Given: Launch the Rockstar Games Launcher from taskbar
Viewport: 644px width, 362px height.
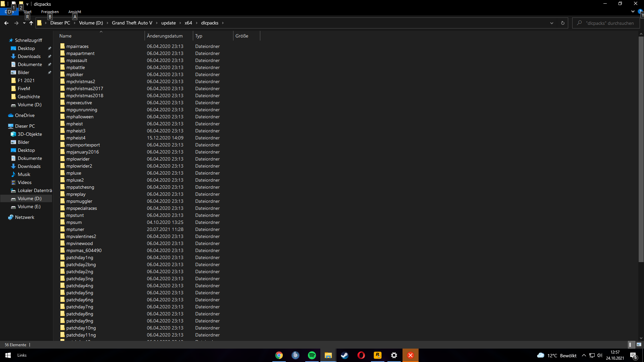Looking at the screenshot, I should tap(378, 355).
